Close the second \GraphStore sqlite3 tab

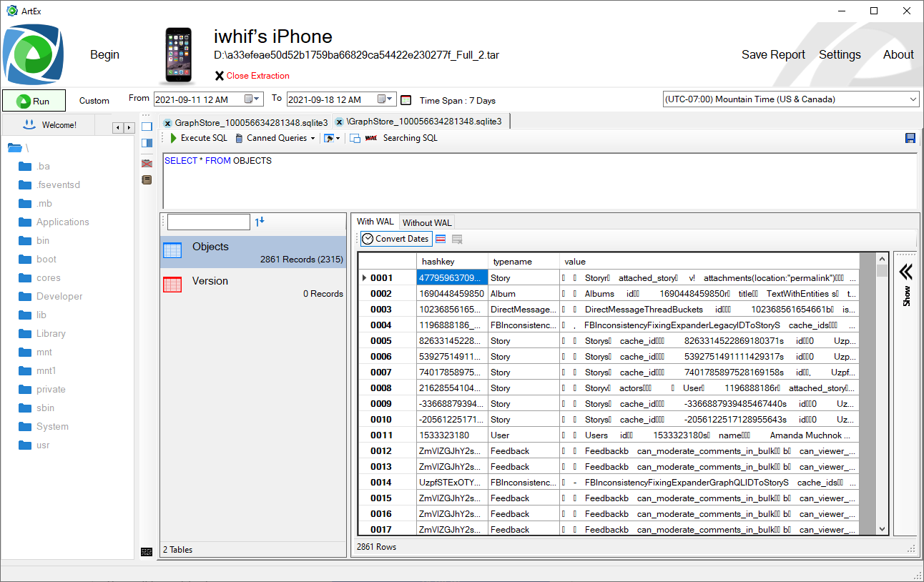tap(340, 122)
